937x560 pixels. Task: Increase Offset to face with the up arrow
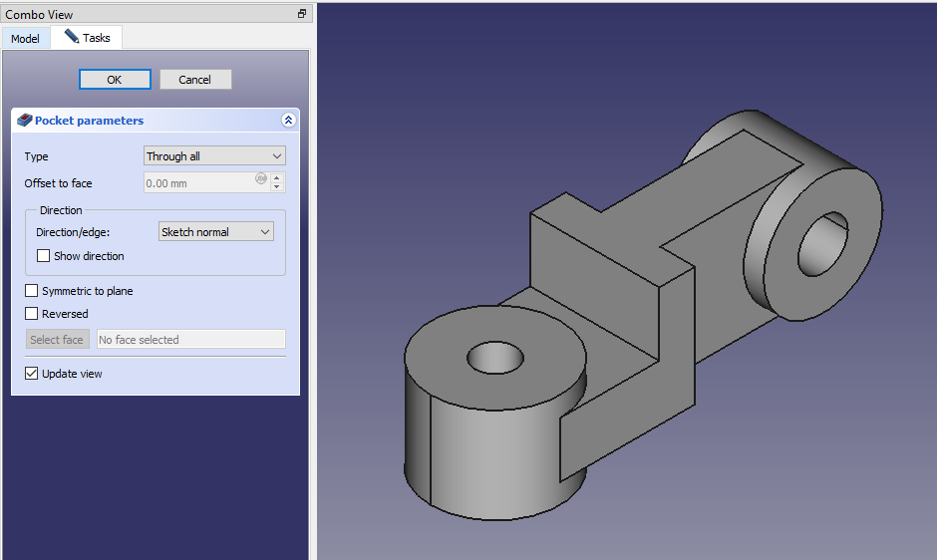(277, 178)
